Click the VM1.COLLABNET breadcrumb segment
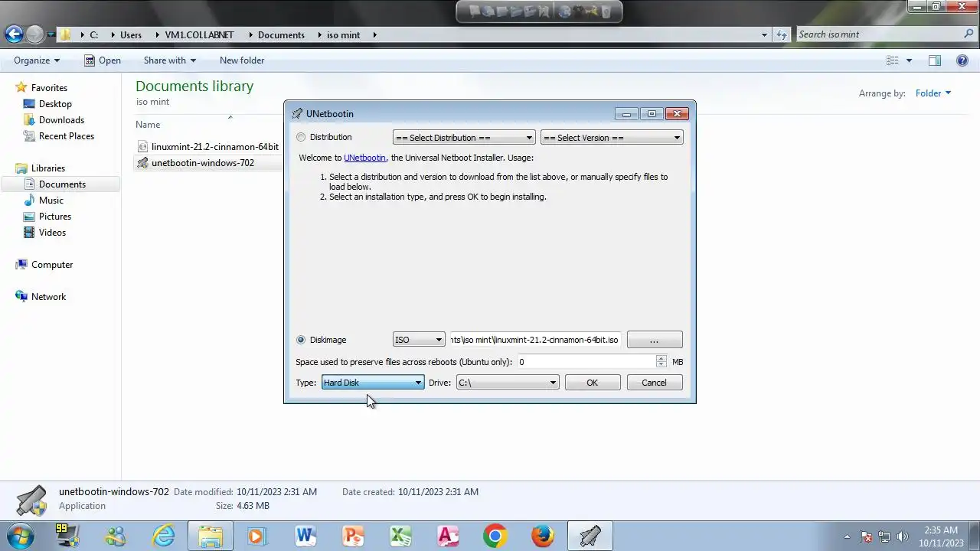This screenshot has width=980, height=551. pyautogui.click(x=199, y=35)
